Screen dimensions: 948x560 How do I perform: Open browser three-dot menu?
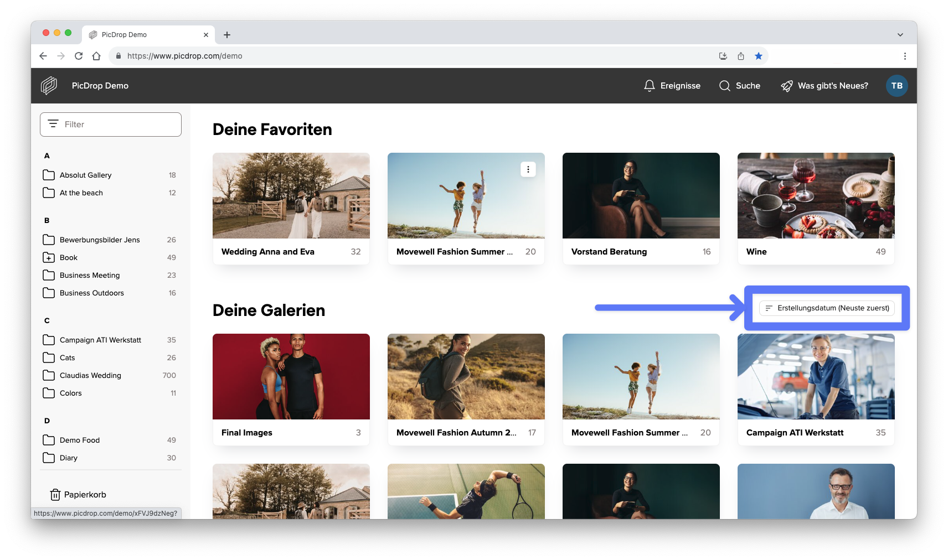[x=905, y=56]
